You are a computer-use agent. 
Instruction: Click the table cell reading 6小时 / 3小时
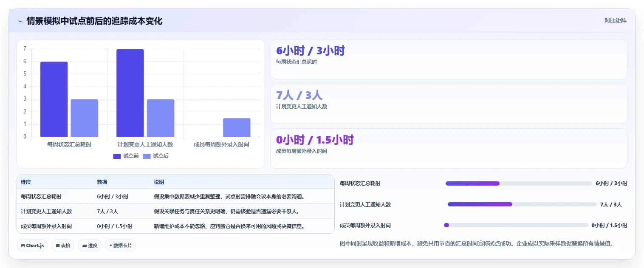click(x=113, y=197)
